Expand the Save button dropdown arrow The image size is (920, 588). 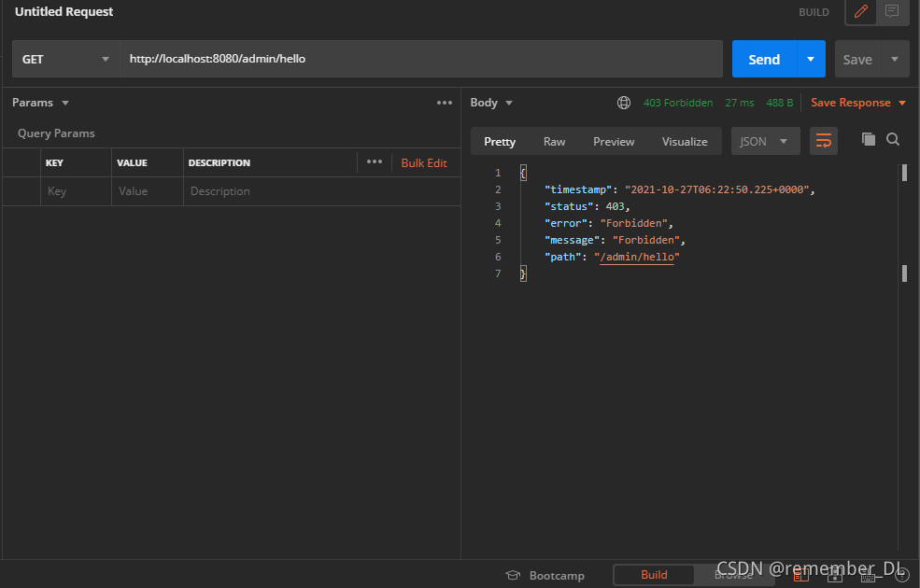[x=894, y=59]
